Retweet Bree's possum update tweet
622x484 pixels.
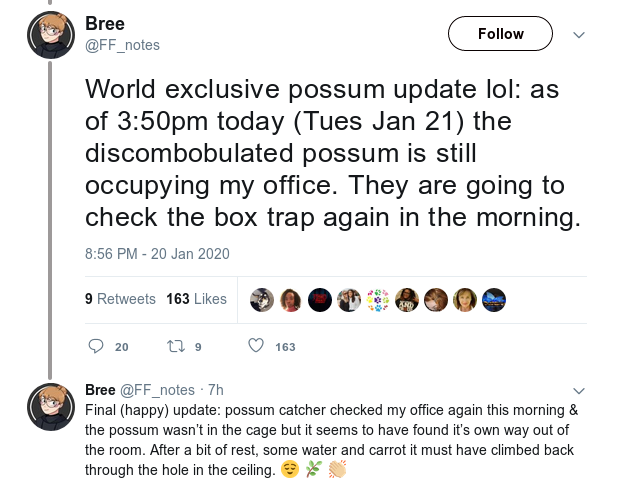point(175,346)
